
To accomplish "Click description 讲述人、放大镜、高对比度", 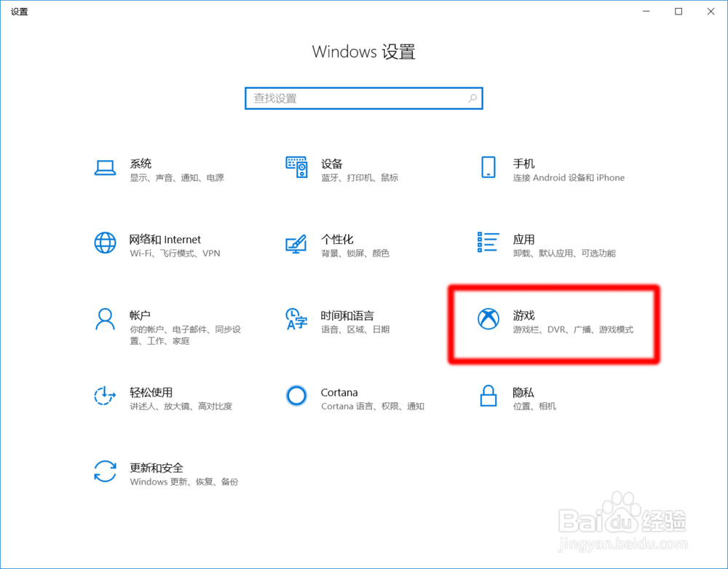I will [181, 407].
